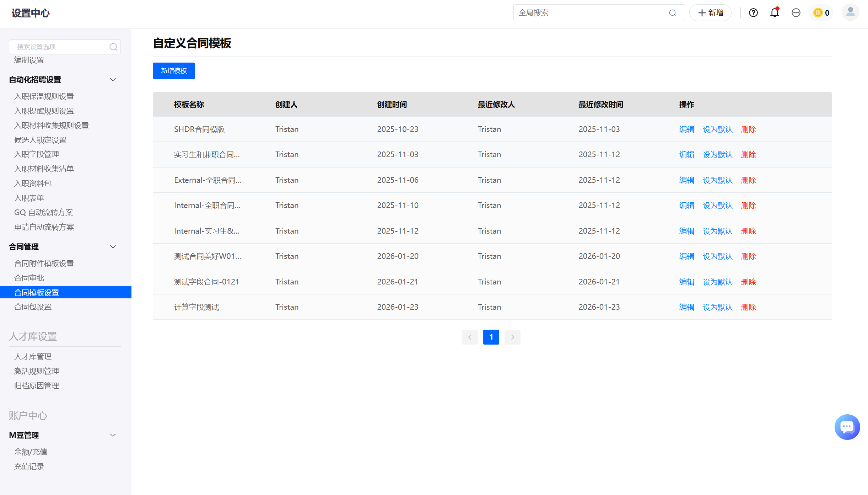Click 编辑 for SHDR合同模版
The image size is (868, 495).
(x=686, y=129)
